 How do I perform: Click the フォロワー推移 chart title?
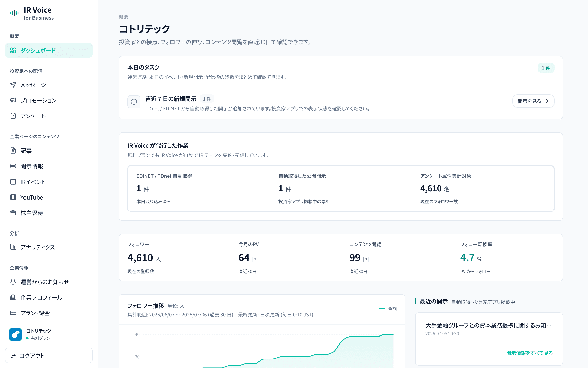(146, 306)
